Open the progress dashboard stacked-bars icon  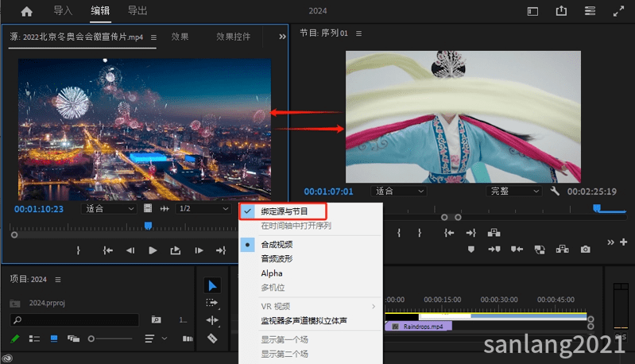(590, 11)
